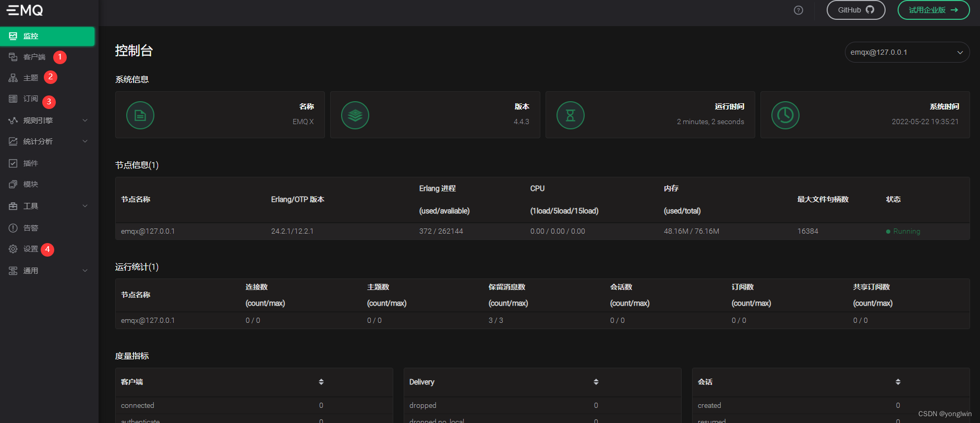Click the 工具 tools briefcase icon
Image resolution: width=980 pixels, height=423 pixels.
13,206
